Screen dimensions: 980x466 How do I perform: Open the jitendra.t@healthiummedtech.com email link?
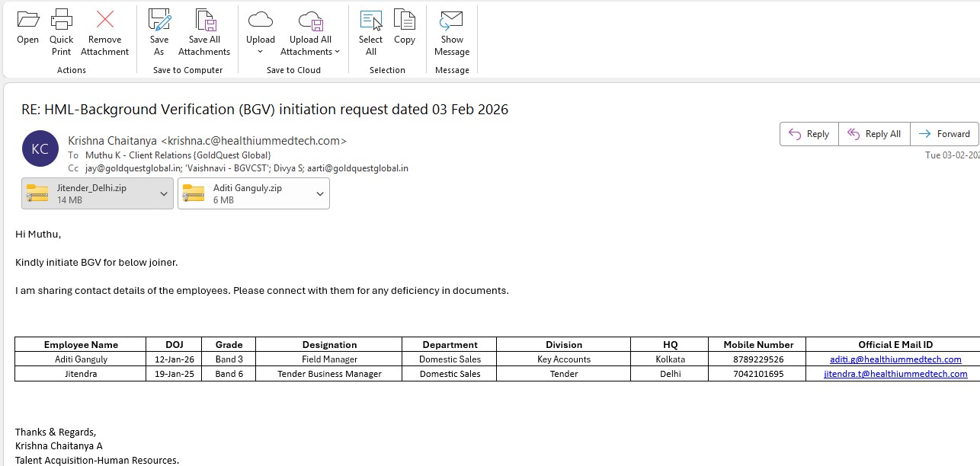click(x=895, y=374)
